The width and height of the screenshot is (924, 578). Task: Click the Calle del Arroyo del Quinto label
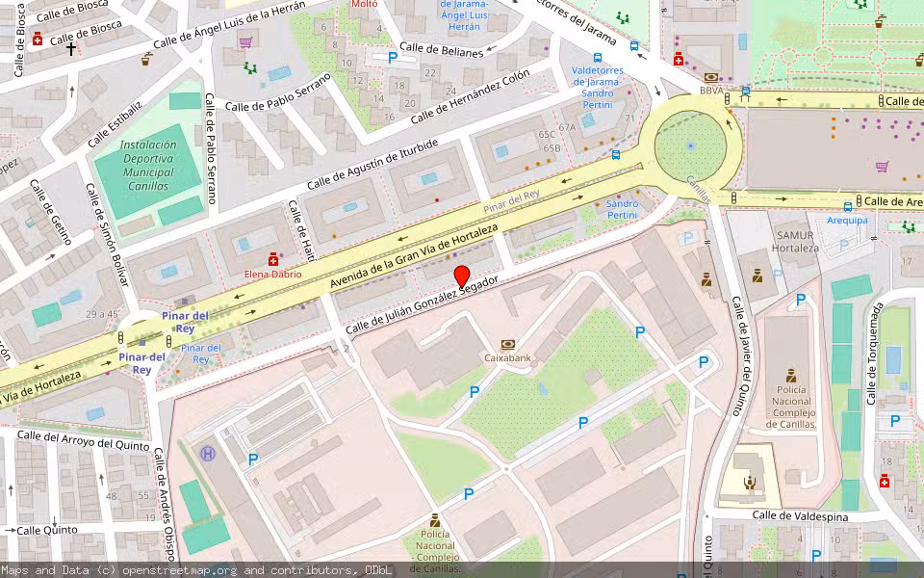83,440
